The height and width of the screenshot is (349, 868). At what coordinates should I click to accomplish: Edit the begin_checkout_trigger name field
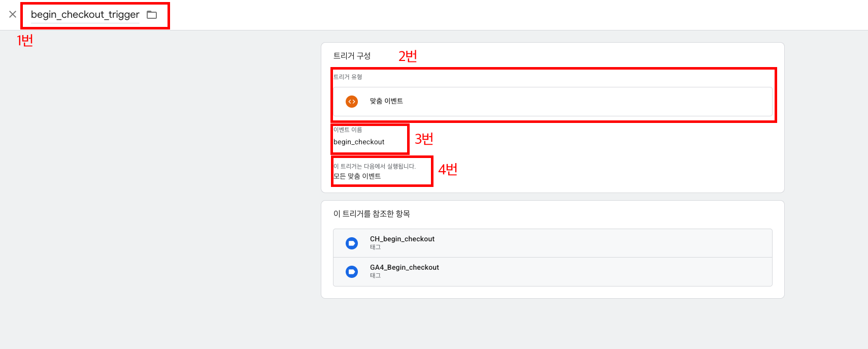85,15
